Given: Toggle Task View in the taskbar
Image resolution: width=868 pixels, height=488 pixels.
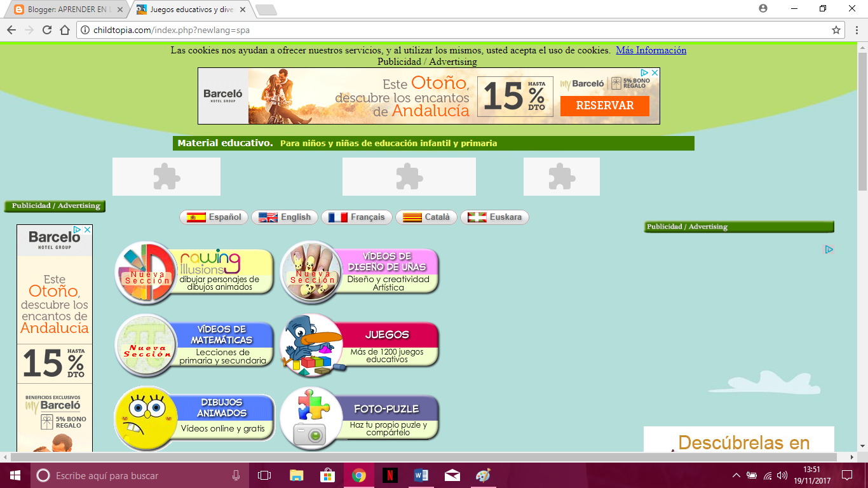Looking at the screenshot, I should click(265, 475).
